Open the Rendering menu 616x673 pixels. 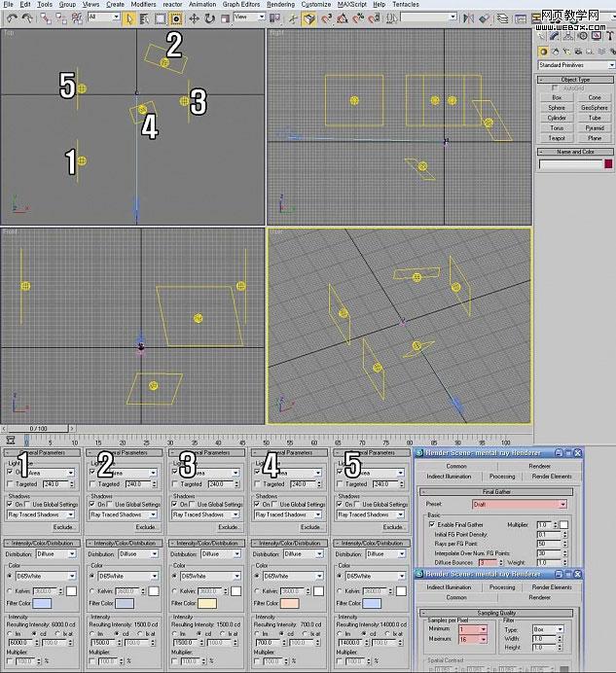point(280,4)
